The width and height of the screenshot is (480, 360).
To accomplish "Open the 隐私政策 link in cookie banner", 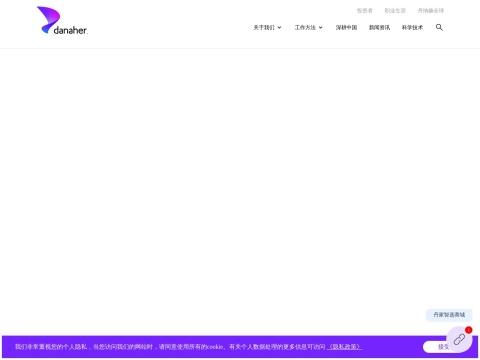I will pyautogui.click(x=344, y=347).
